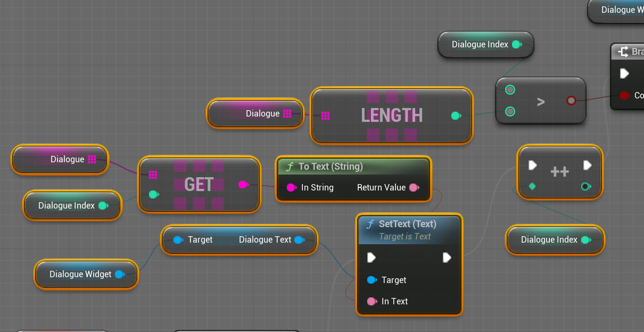Image resolution: width=644 pixels, height=332 pixels.
Task: Click the Target label on SetText node
Action: (394, 280)
